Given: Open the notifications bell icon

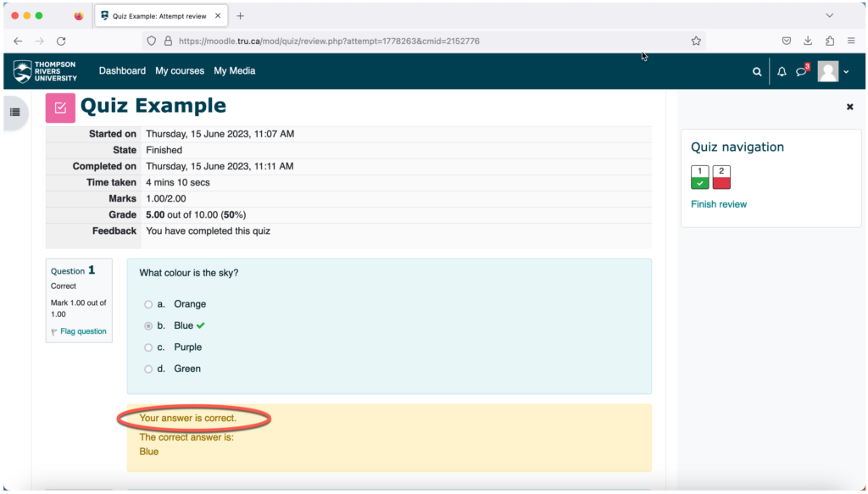Looking at the screenshot, I should coord(782,72).
